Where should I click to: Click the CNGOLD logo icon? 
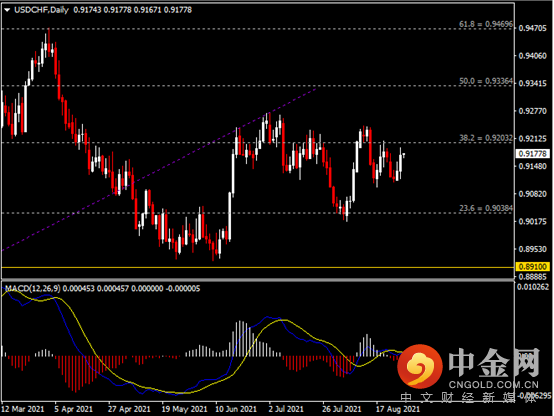click(420, 366)
